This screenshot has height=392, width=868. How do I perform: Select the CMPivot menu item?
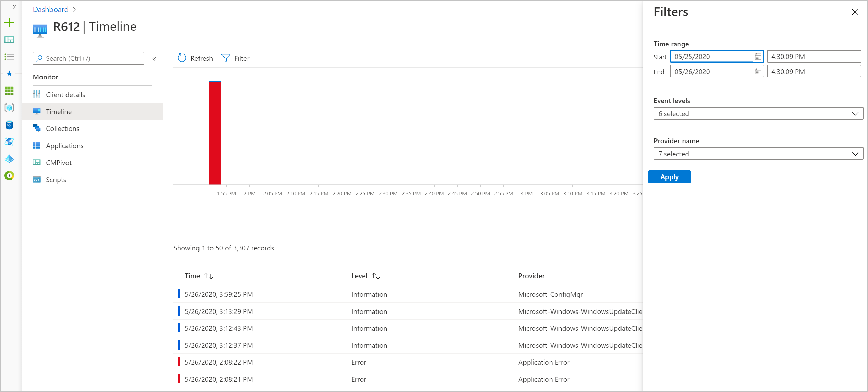point(59,163)
